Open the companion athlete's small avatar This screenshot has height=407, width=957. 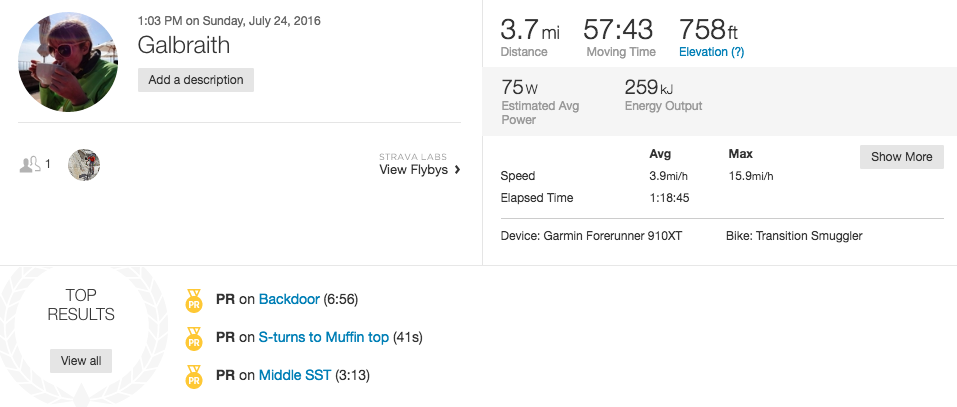[x=84, y=165]
